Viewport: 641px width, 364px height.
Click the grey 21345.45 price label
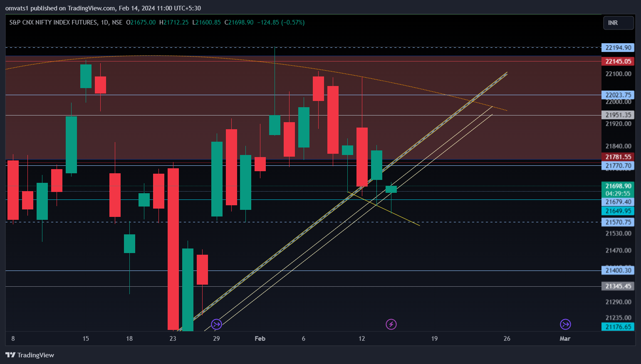click(618, 286)
